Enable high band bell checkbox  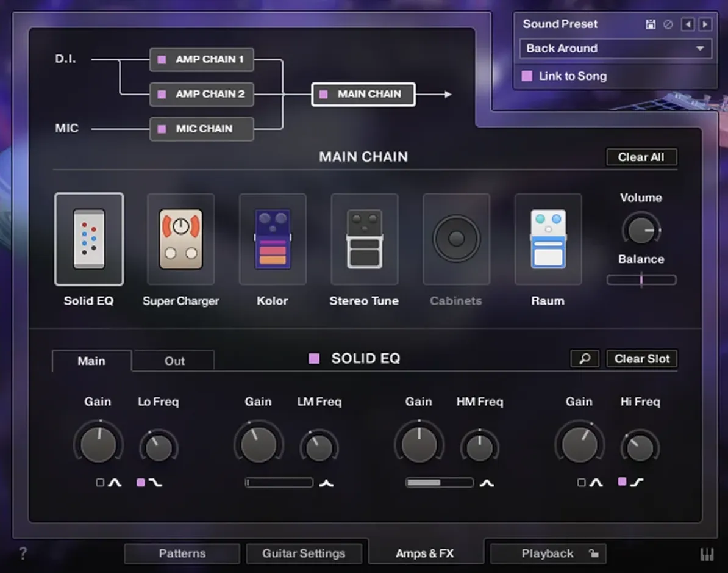pyautogui.click(x=581, y=482)
